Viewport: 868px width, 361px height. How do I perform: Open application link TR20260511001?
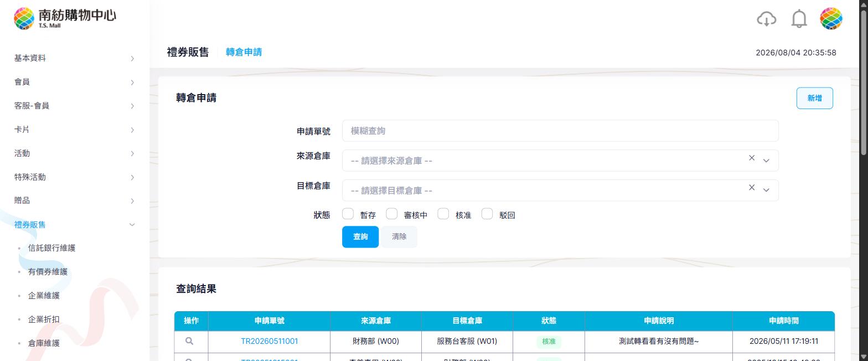269,341
